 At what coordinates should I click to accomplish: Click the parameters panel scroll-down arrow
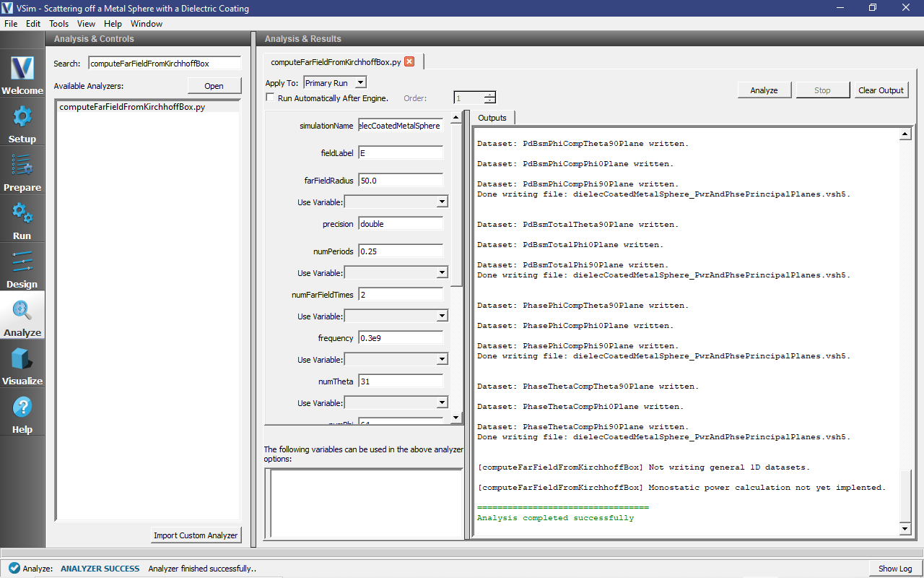click(456, 418)
